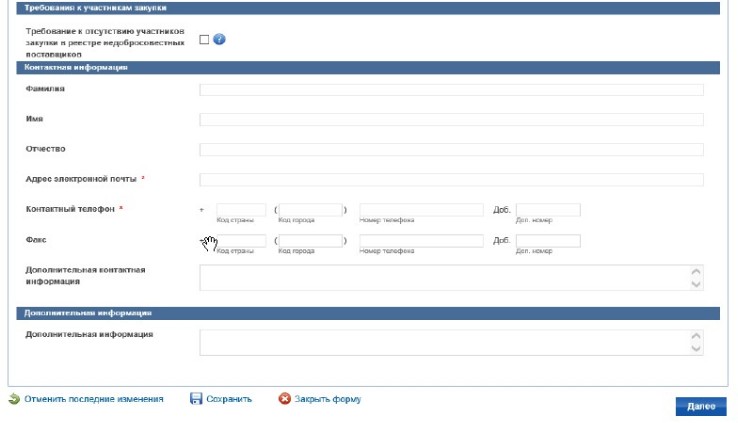Click the fax number field
Screen dimensions: 738x423
(x=421, y=241)
